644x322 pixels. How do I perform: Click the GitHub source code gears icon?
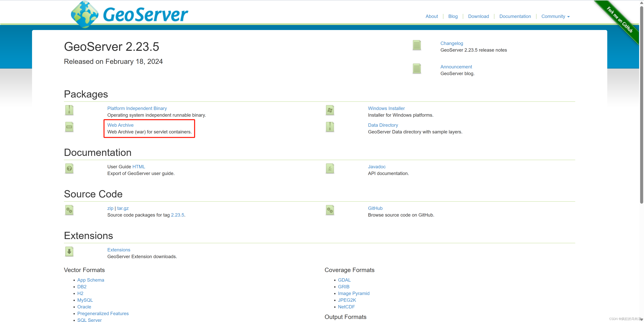pos(330,210)
